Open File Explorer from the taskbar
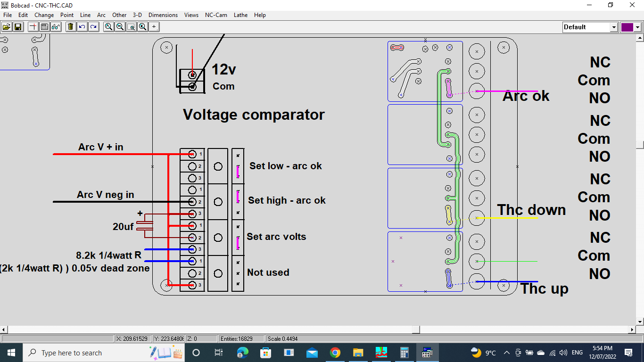Viewport: 644px width, 362px height. [x=358, y=353]
